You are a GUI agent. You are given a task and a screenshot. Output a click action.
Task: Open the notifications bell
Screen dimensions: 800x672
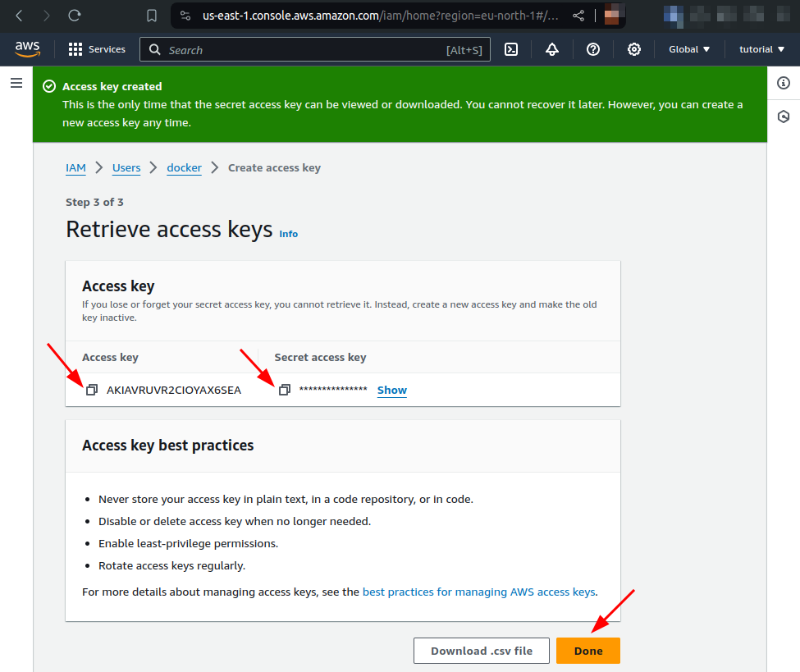tap(552, 49)
